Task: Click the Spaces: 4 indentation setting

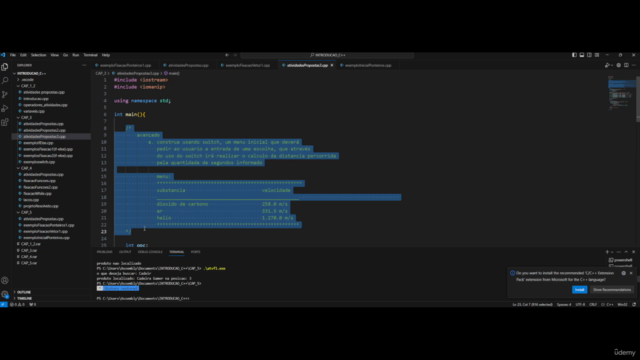Action: point(564,304)
